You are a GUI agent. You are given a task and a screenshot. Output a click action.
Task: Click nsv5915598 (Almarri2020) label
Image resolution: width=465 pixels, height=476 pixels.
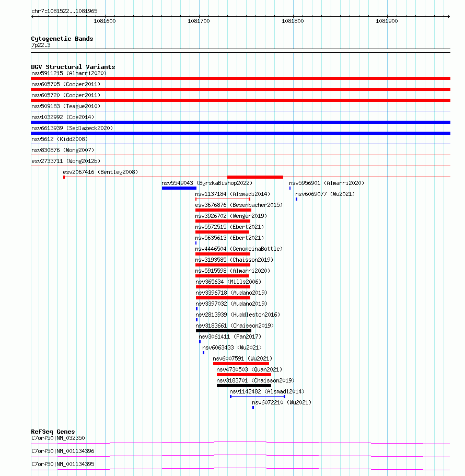tap(233, 271)
